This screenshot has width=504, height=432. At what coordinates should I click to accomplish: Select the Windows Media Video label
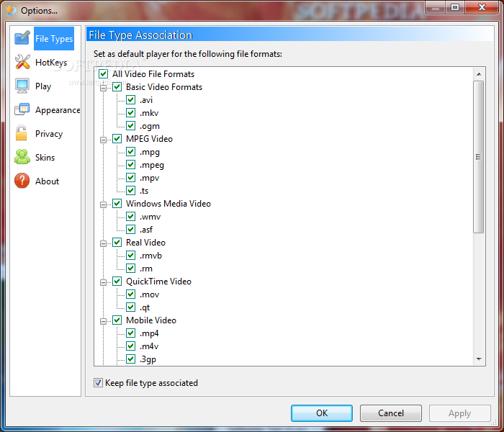pos(168,204)
